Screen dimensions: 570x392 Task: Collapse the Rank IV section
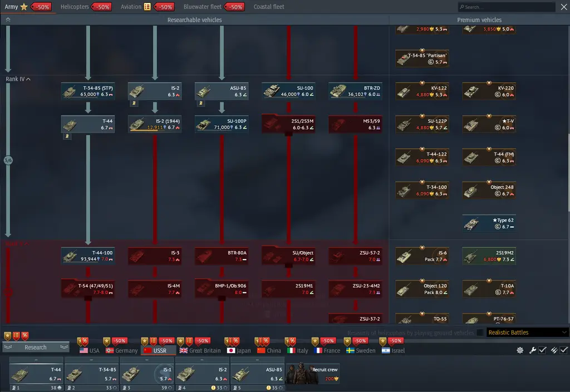click(28, 79)
